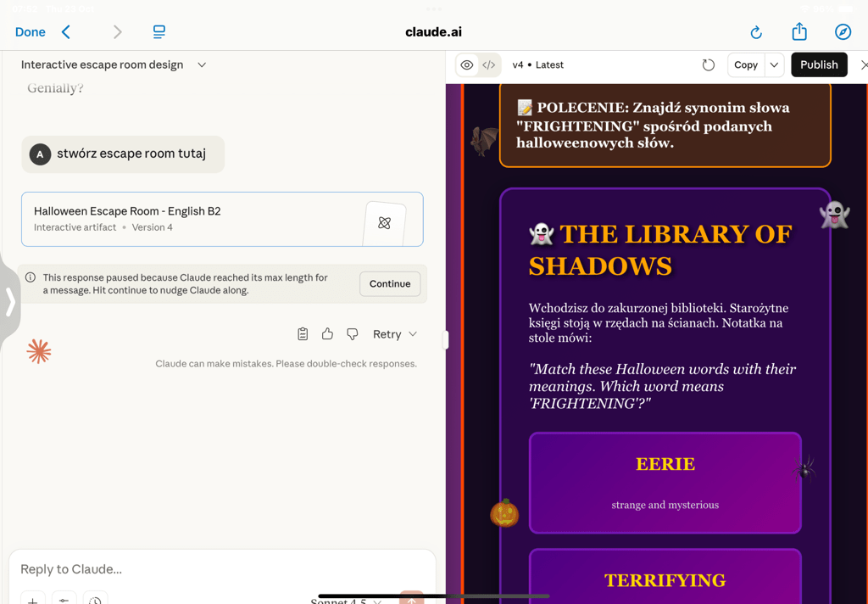This screenshot has height=604, width=868.
Task: Open the share sheet icon
Action: pyautogui.click(x=799, y=32)
